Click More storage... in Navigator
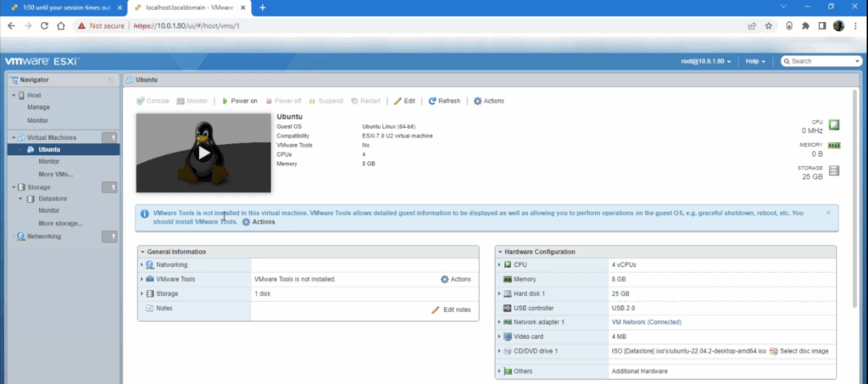The height and width of the screenshot is (384, 868). click(x=60, y=224)
